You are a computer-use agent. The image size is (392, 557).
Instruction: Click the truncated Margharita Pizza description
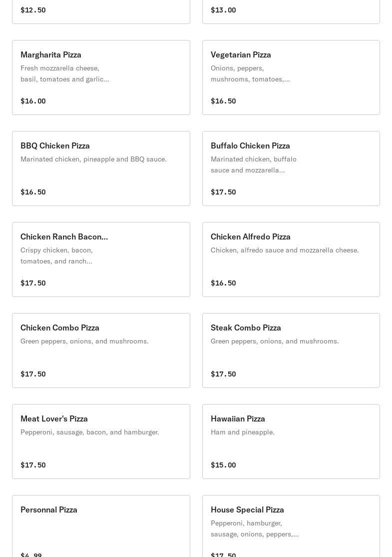65,73
